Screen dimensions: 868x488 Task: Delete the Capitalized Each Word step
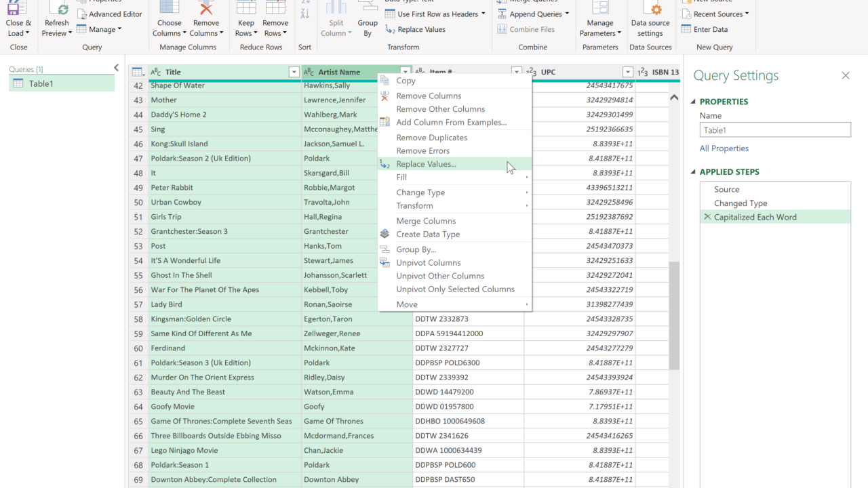[707, 217]
